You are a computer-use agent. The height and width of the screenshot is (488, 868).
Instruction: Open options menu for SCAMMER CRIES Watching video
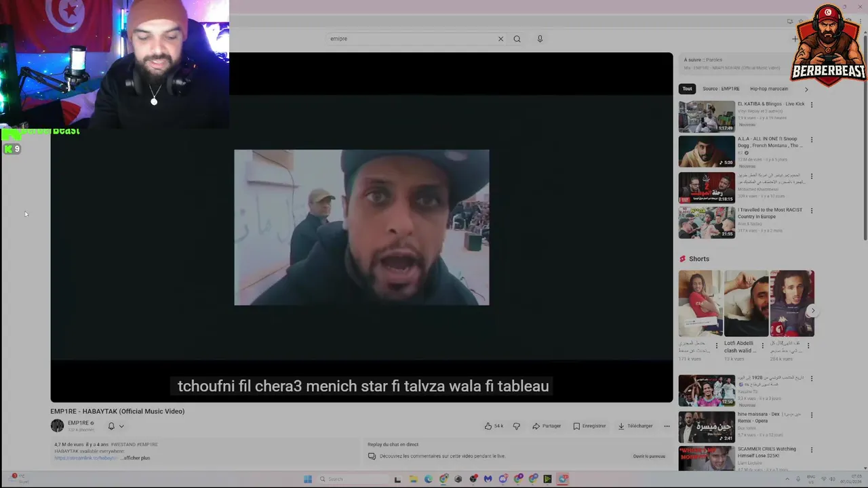811,450
